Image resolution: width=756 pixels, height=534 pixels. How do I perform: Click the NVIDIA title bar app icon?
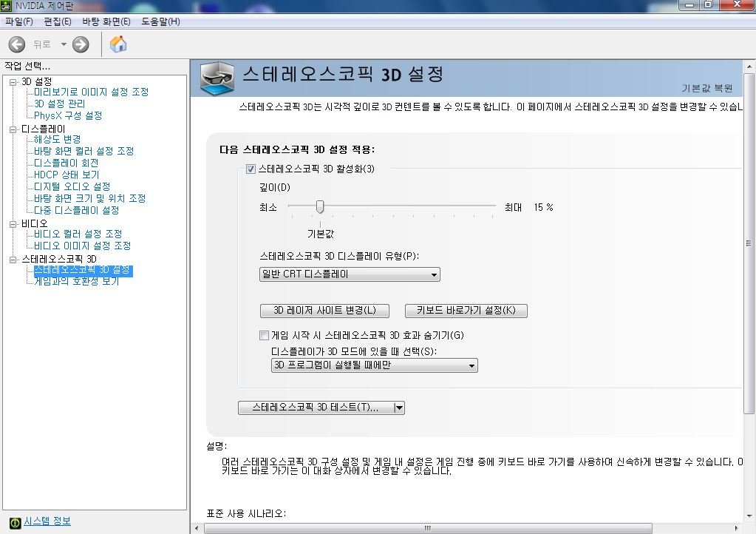click(x=6, y=6)
